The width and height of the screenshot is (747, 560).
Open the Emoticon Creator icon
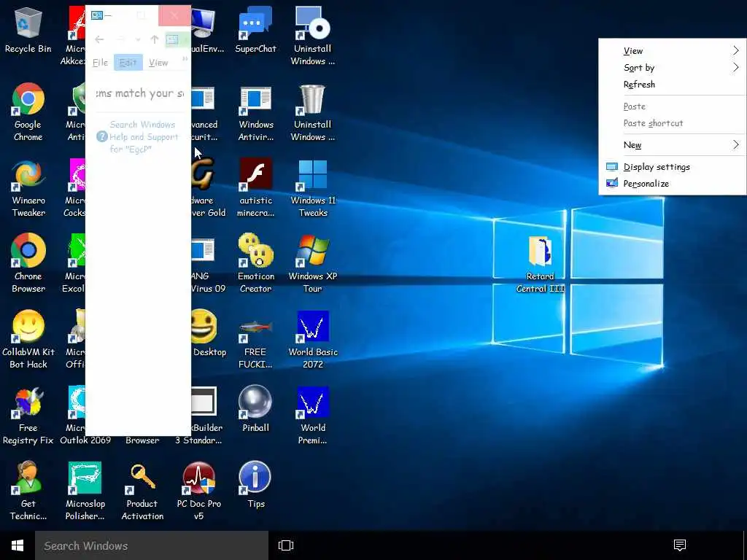click(x=255, y=263)
